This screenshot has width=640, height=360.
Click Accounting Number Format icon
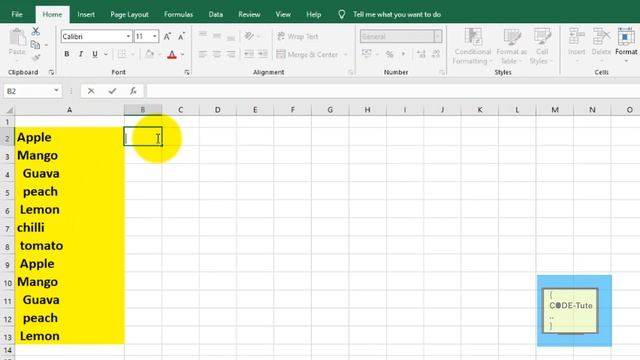[x=367, y=54]
